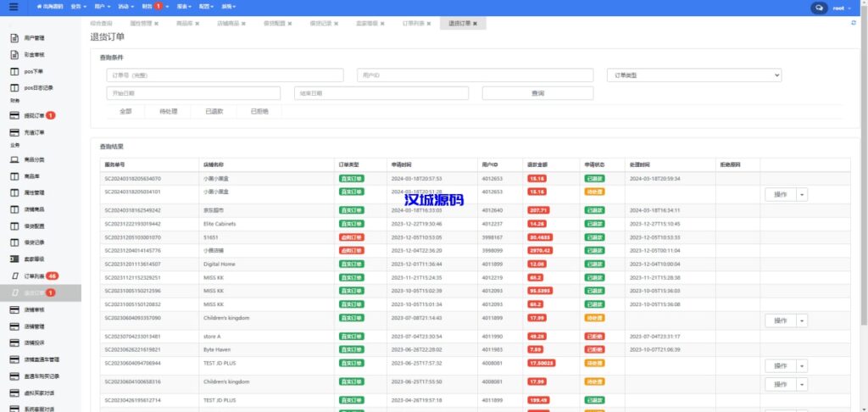Click the pos下单 sidebar icon
868x412 pixels.
[15, 71]
